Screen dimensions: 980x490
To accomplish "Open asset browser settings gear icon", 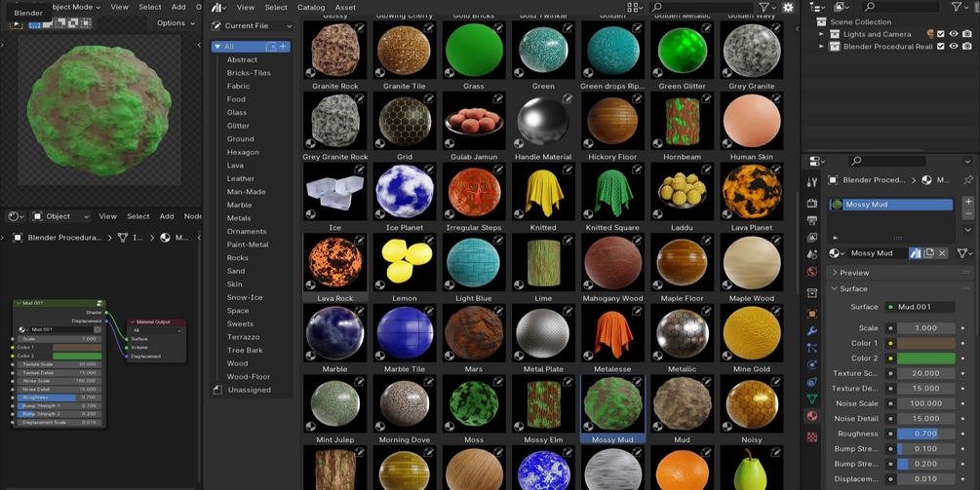I will 788,8.
